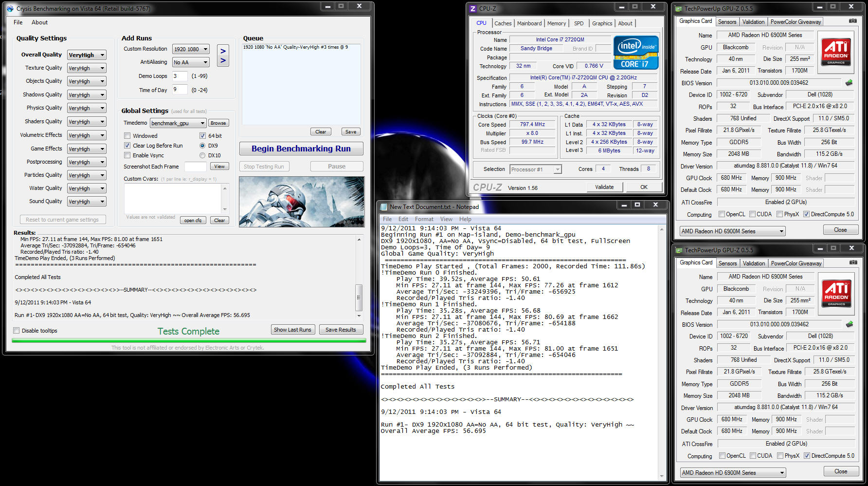Switch to CPU-Z Mainboard tab
Image resolution: width=868 pixels, height=486 pixels.
pos(529,23)
